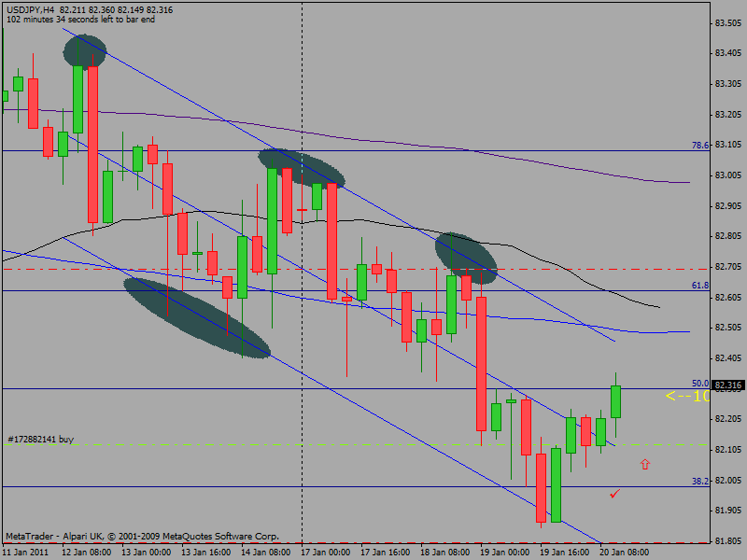Click price axis value 82.505
The width and height of the screenshot is (747, 560).
pyautogui.click(x=728, y=328)
